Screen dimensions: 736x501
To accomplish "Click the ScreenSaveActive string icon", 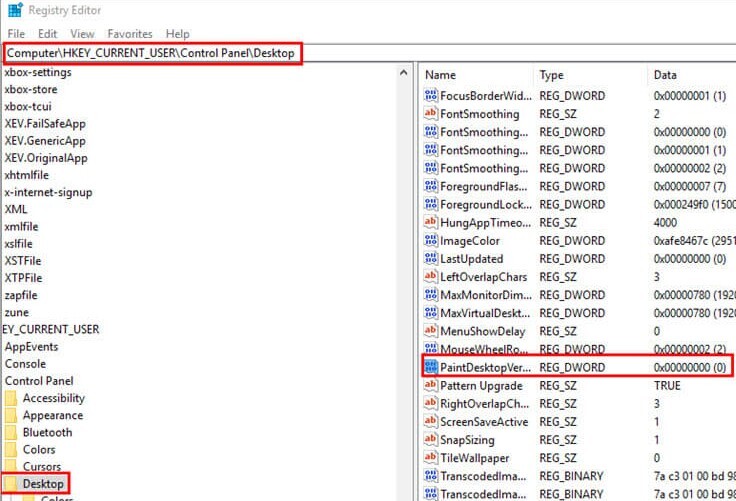I will coord(430,421).
